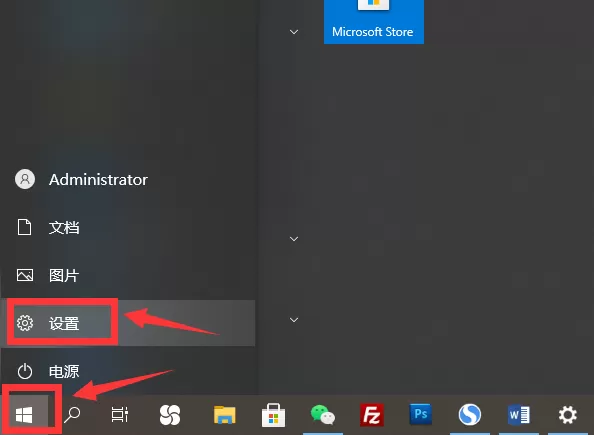The width and height of the screenshot is (594, 435).
Task: Click the Administrator user avatar
Action: (25, 179)
